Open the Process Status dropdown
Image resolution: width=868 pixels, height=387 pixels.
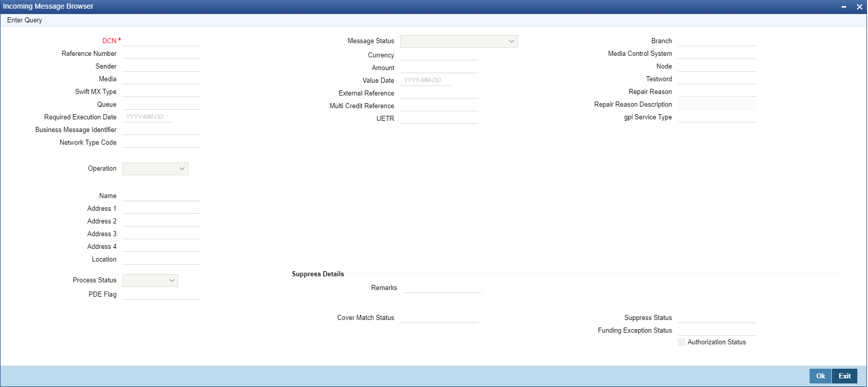pyautogui.click(x=150, y=280)
